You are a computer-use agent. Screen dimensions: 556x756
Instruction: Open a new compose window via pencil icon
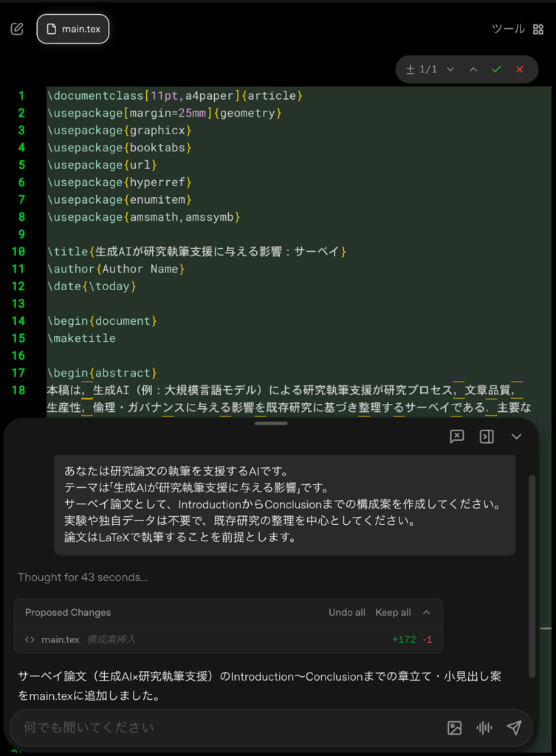[x=16, y=28]
